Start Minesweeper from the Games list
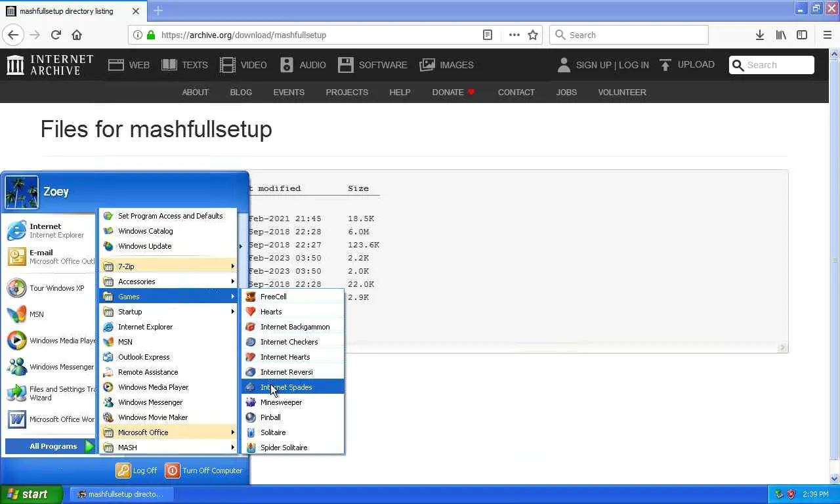The width and height of the screenshot is (840, 504). (293, 402)
